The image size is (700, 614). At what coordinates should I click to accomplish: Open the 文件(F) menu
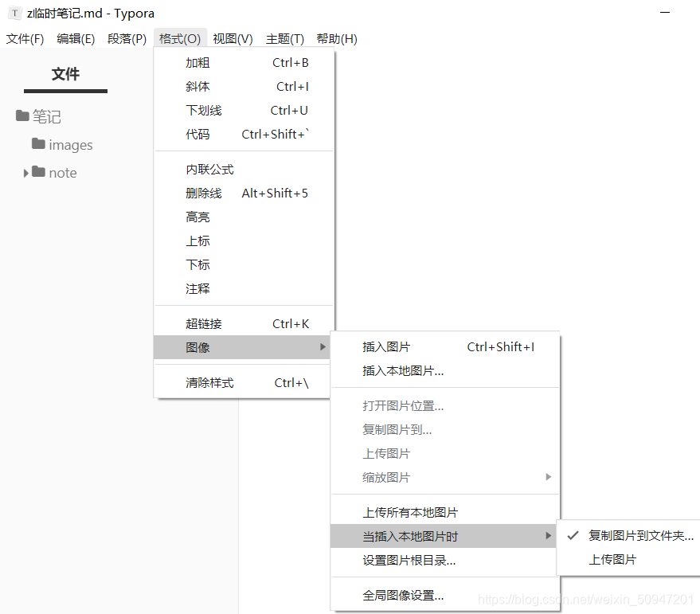(25, 39)
